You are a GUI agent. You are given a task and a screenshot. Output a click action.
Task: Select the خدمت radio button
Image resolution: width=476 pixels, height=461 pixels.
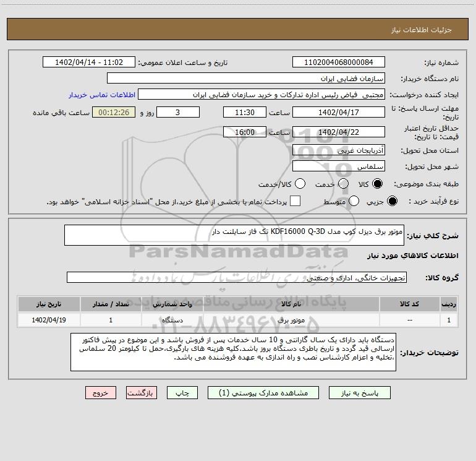343,184
